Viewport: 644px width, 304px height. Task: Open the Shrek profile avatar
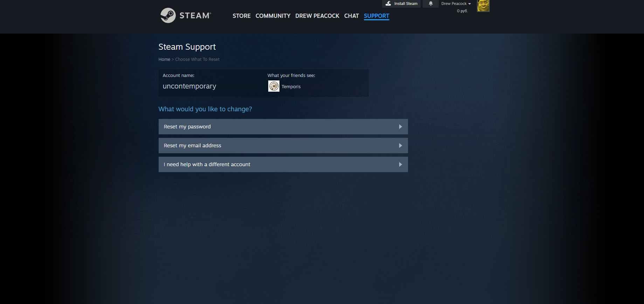click(483, 6)
